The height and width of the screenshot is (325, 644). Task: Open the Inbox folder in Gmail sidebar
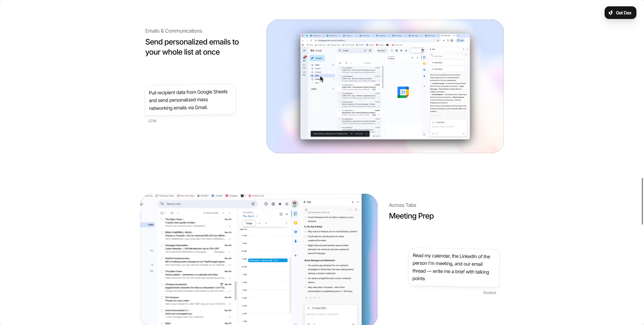coord(323,65)
